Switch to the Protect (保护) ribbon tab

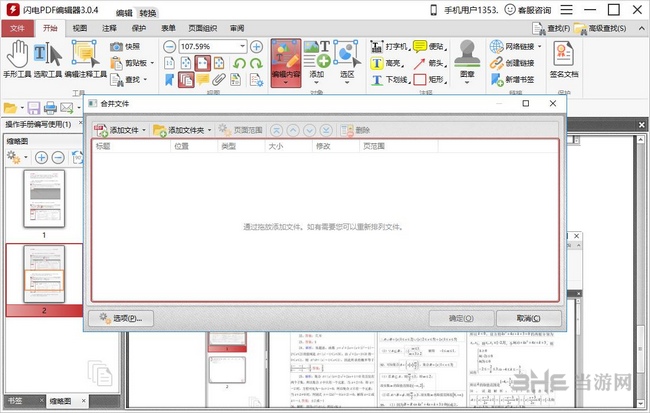pos(139,28)
